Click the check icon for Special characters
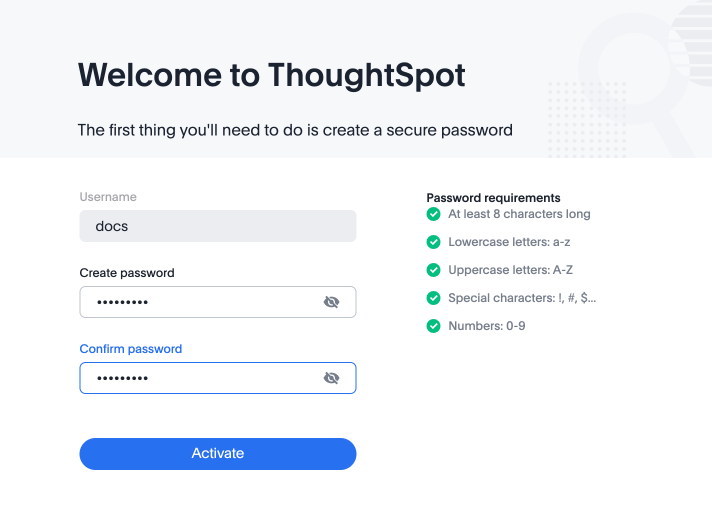Image resolution: width=712 pixels, height=526 pixels. point(433,298)
